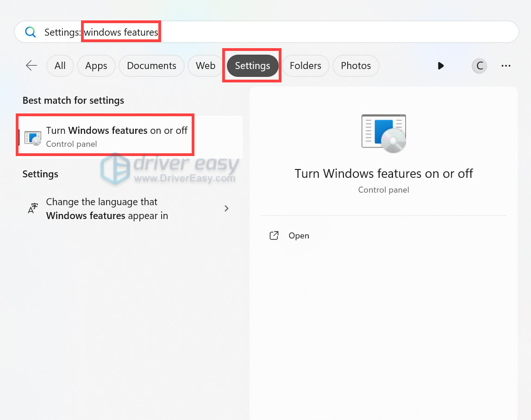Click Open in the preview pane
This screenshot has height=420, width=531.
point(299,236)
